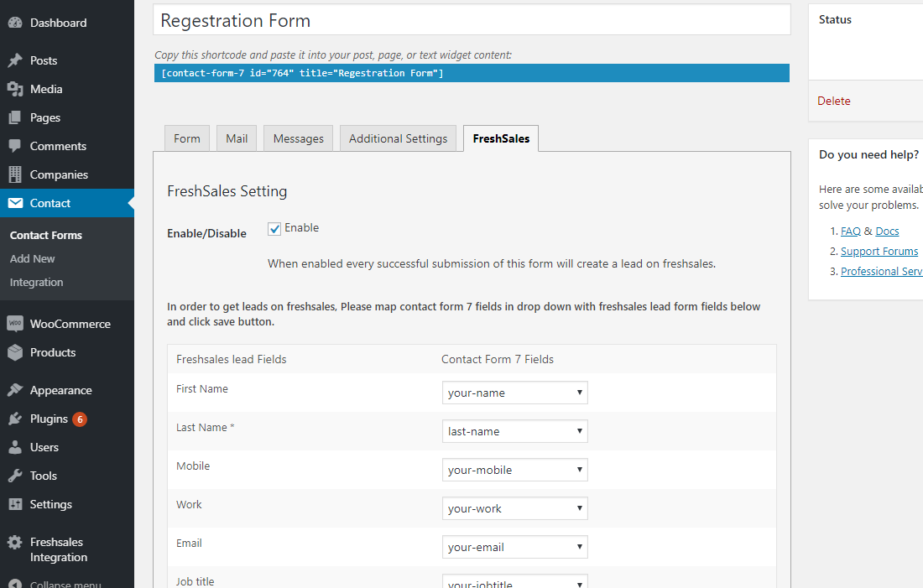Screen dimensions: 923x588
Task: Click the Posts pushpin icon
Action: pyautogui.click(x=15, y=60)
